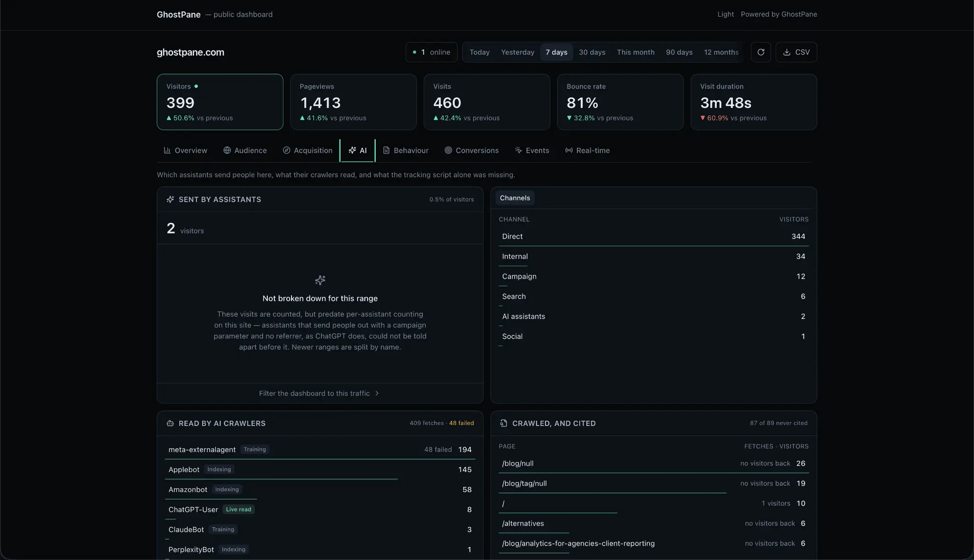974x560 pixels.
Task: Click the ghostpane.com site title
Action: 190,52
